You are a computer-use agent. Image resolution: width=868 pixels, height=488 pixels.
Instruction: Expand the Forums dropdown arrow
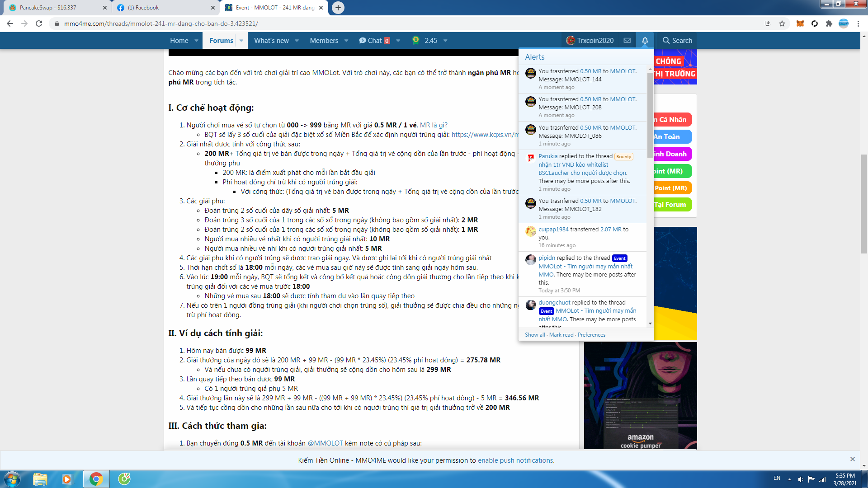click(x=241, y=40)
